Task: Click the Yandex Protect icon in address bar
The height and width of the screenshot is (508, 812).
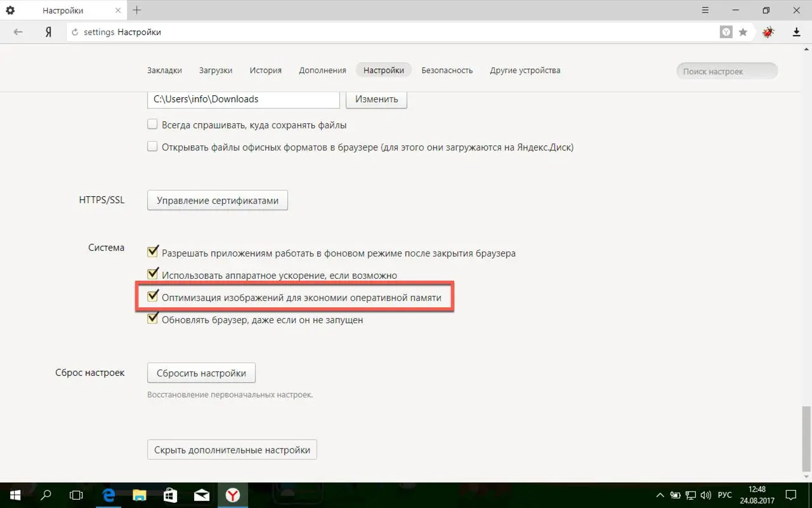Action: click(726, 32)
